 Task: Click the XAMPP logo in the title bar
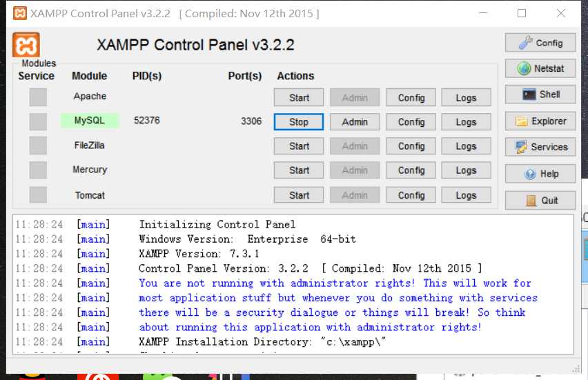(x=20, y=13)
